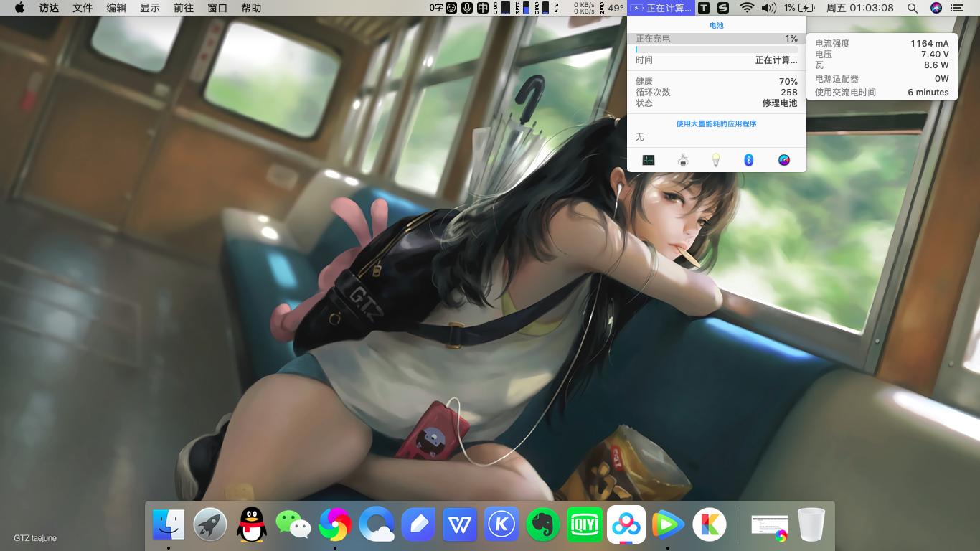
Task: Click the light bulb icon in battery panel
Action: [x=715, y=160]
